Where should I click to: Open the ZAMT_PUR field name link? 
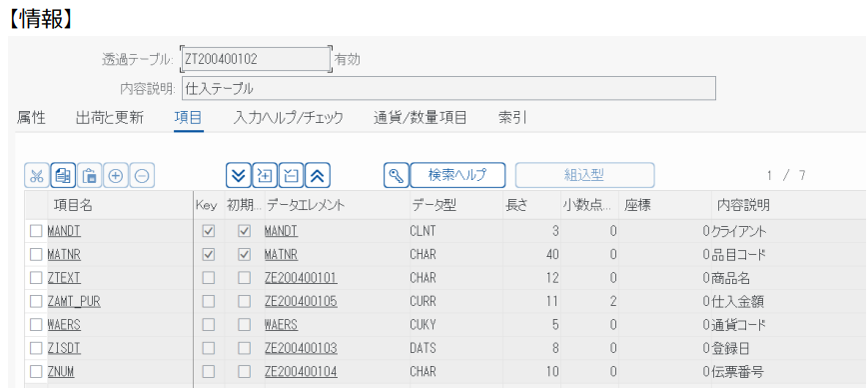(x=74, y=301)
